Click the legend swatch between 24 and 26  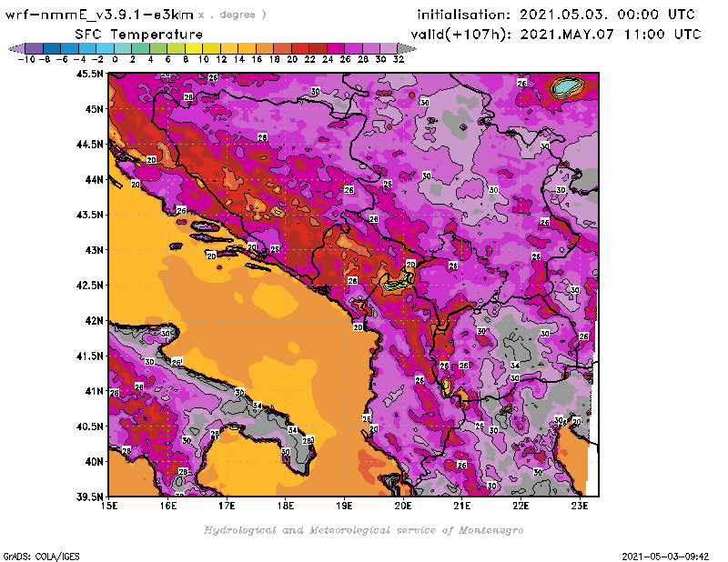pos(335,48)
